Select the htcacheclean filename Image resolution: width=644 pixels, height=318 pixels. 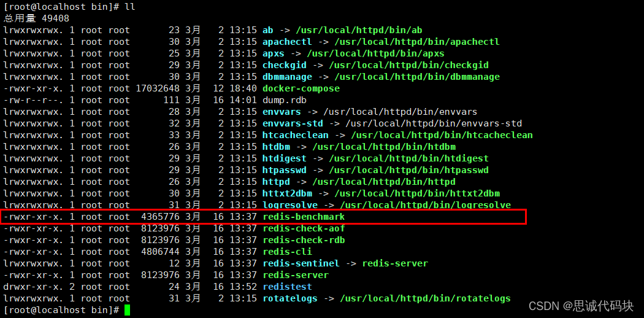295,135
